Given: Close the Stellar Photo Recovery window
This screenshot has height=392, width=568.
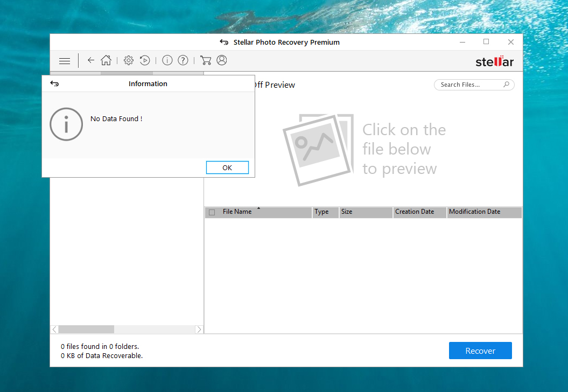Looking at the screenshot, I should pos(511,42).
